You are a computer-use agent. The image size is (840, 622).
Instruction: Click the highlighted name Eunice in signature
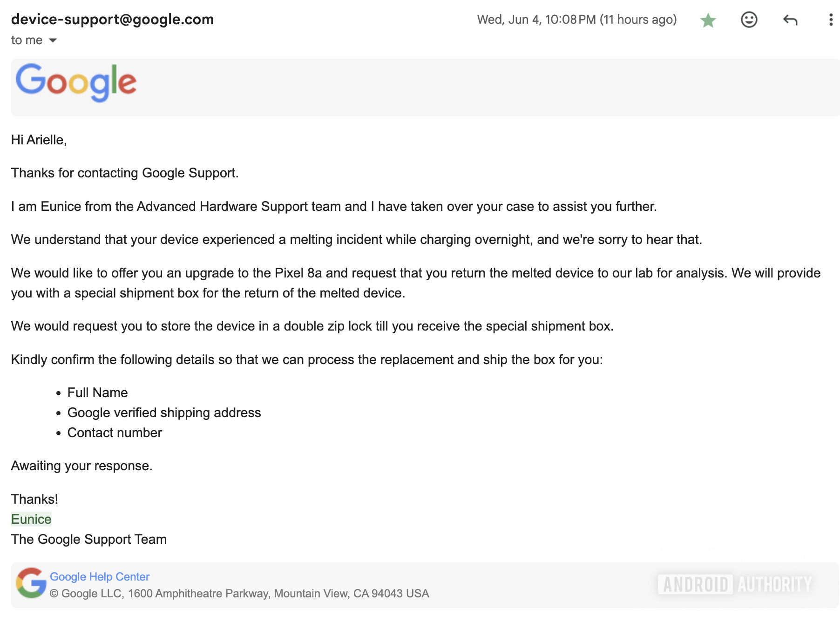[x=31, y=519]
